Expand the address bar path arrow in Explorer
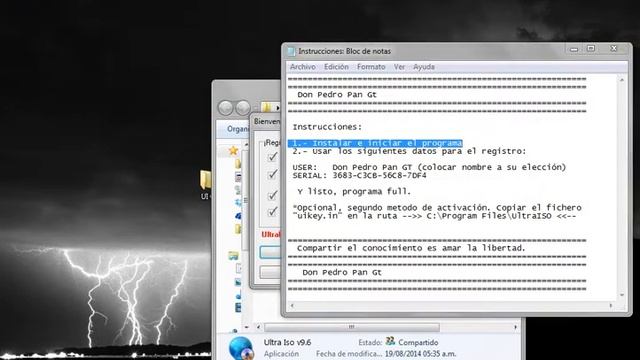The width and height of the screenshot is (640, 360). (x=278, y=108)
